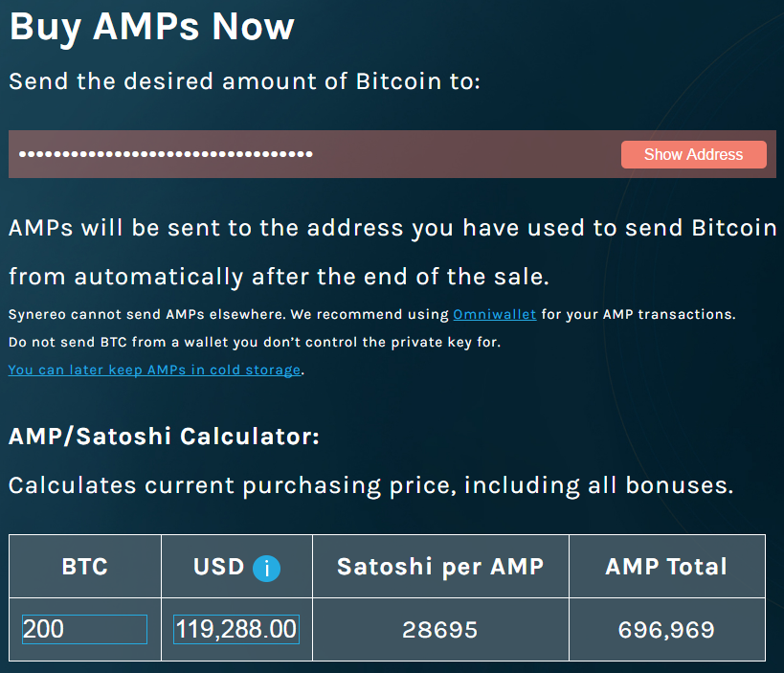Click the Satoshi per AMP value 28695
Viewport: 784px width, 673px height.
pyautogui.click(x=440, y=630)
